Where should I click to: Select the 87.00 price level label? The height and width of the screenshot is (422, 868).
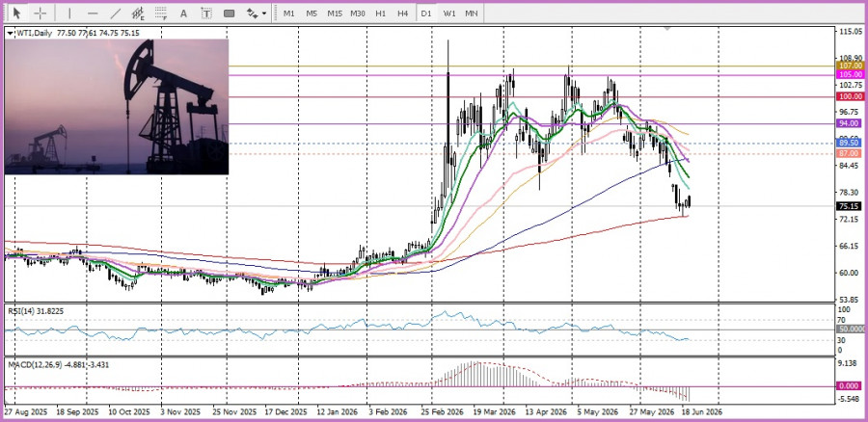(x=850, y=153)
